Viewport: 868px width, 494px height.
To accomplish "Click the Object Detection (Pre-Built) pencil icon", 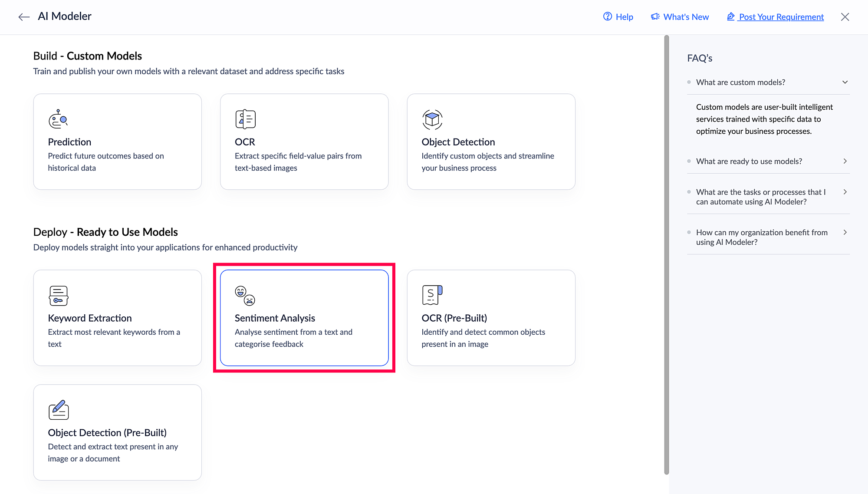I will coord(59,410).
